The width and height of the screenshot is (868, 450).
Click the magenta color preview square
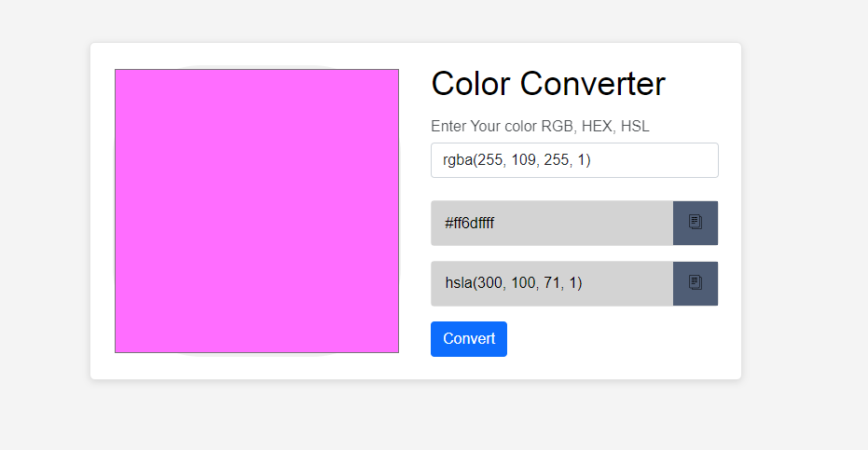pos(257,211)
